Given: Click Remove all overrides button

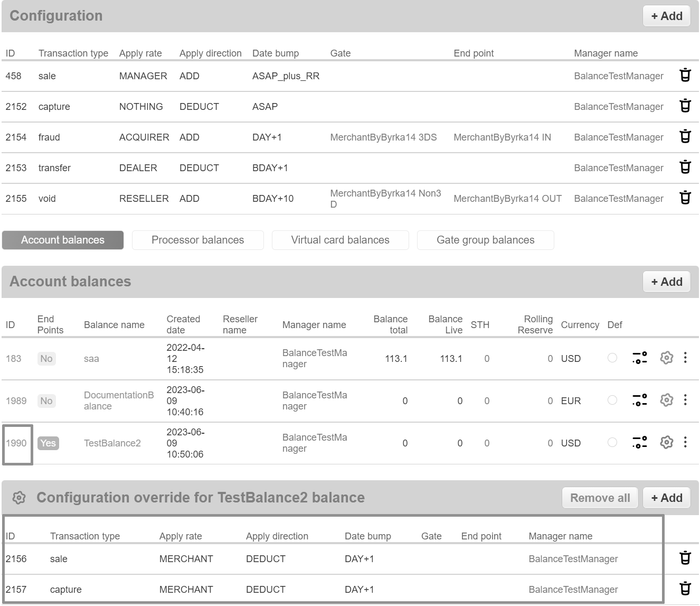Looking at the screenshot, I should click(x=600, y=498).
